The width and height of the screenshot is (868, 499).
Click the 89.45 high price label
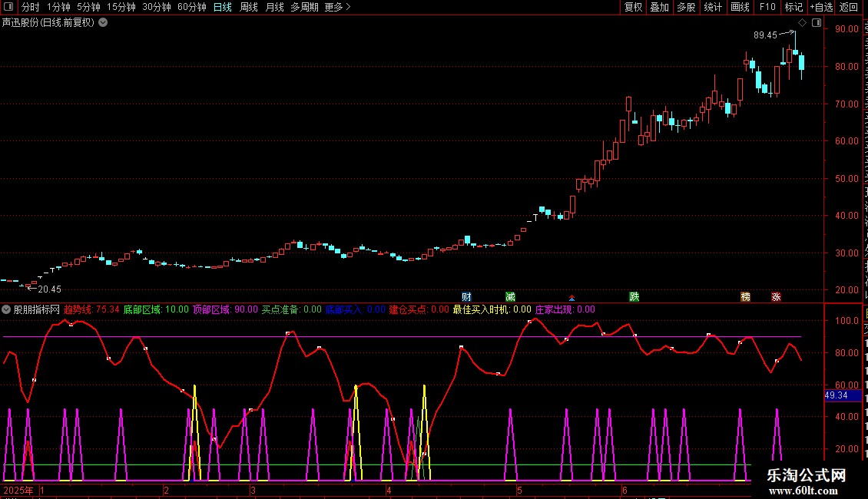tap(765, 35)
